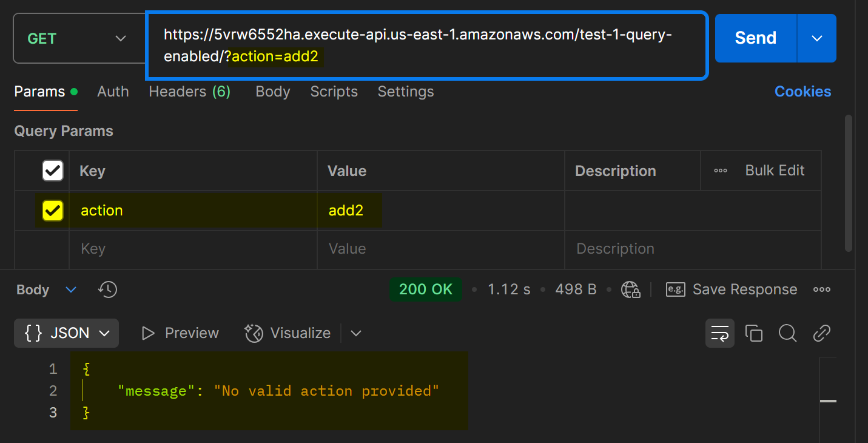Click the params panel vertical scrollbar
The width and height of the screenshot is (868, 443).
849,182
